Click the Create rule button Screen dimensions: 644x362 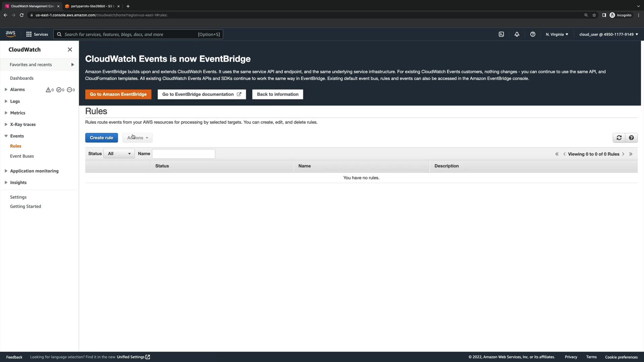[x=101, y=138]
